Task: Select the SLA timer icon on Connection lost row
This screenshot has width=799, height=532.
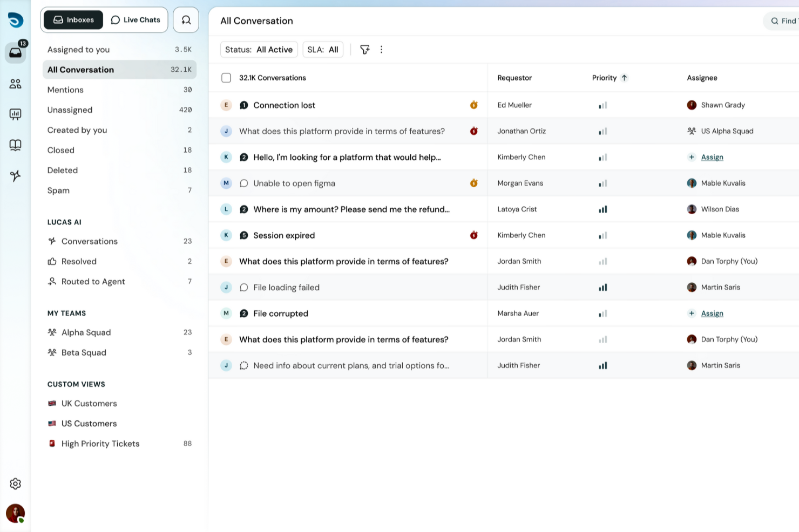Action: pyautogui.click(x=473, y=105)
